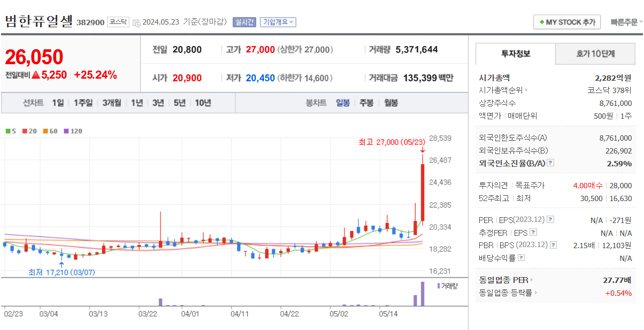Select the 1년 line chart period
This screenshot has height=330, width=644.
137,103
